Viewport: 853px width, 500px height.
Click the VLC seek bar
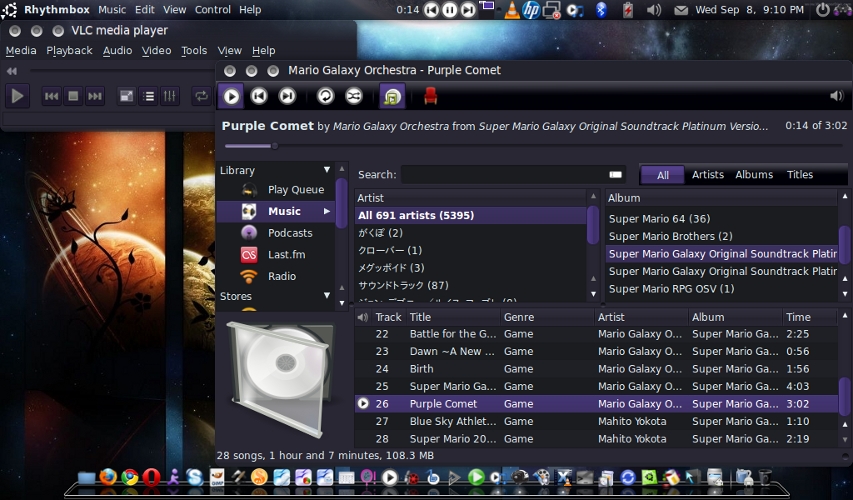pos(122,71)
